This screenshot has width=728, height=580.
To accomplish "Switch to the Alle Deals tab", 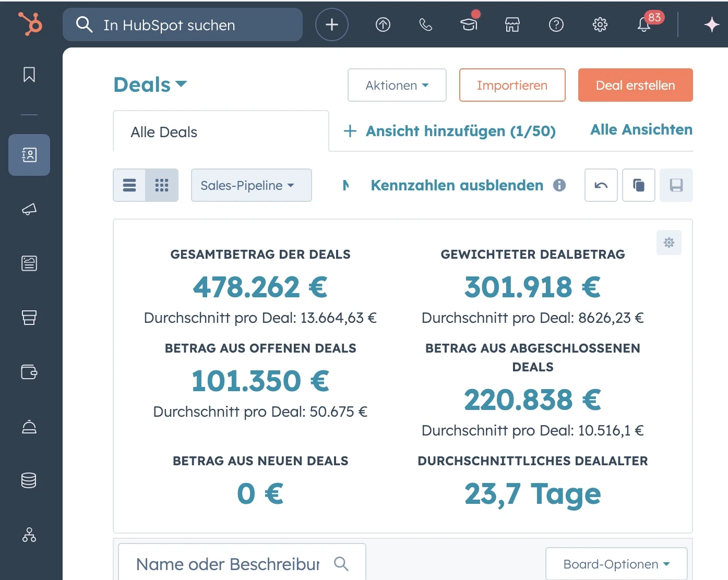I will pyautogui.click(x=163, y=132).
